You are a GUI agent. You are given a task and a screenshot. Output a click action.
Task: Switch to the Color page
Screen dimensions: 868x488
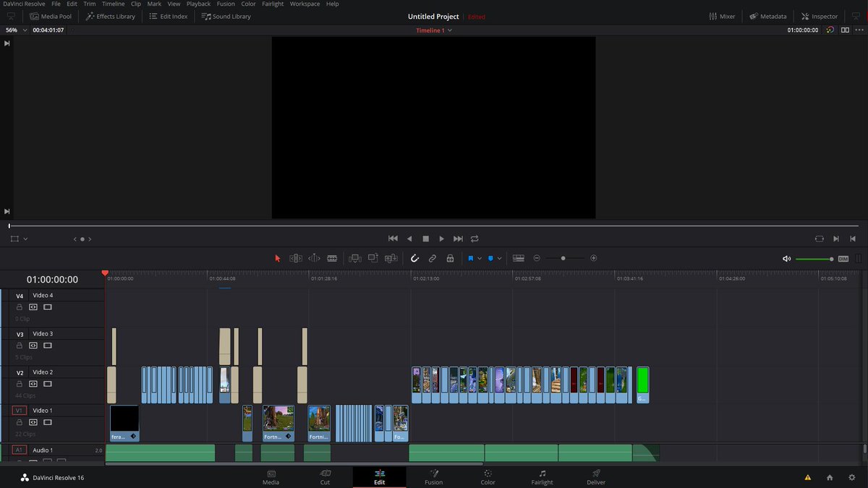tap(488, 477)
